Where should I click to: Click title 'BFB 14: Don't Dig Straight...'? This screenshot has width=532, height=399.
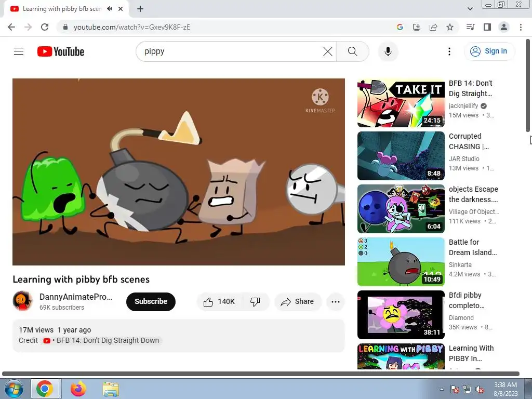(471, 88)
